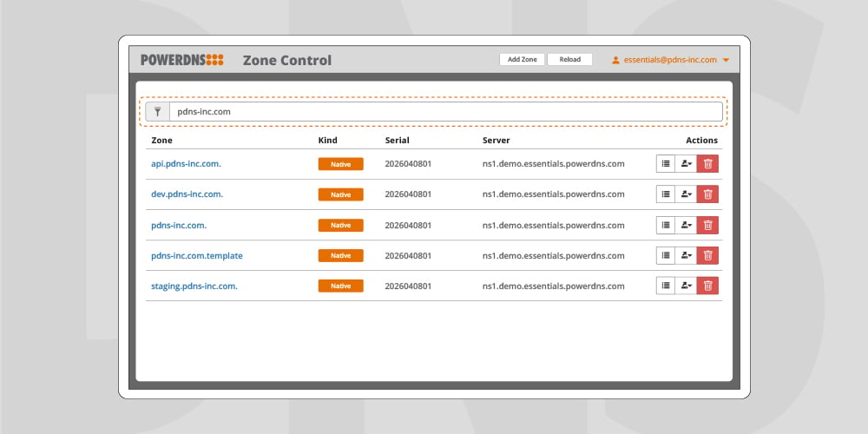Click server name in dev.pdns-inc.com. row
Image resolution: width=868 pixels, height=434 pixels.
(554, 194)
